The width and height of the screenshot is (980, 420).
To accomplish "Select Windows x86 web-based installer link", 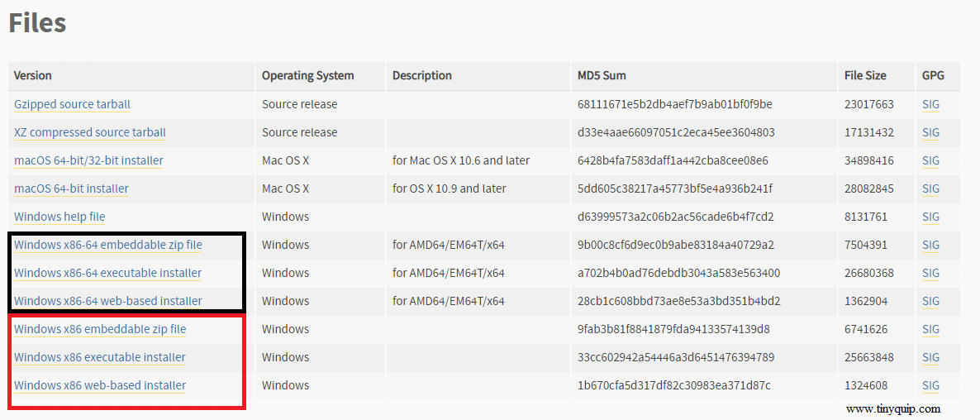I will 100,385.
